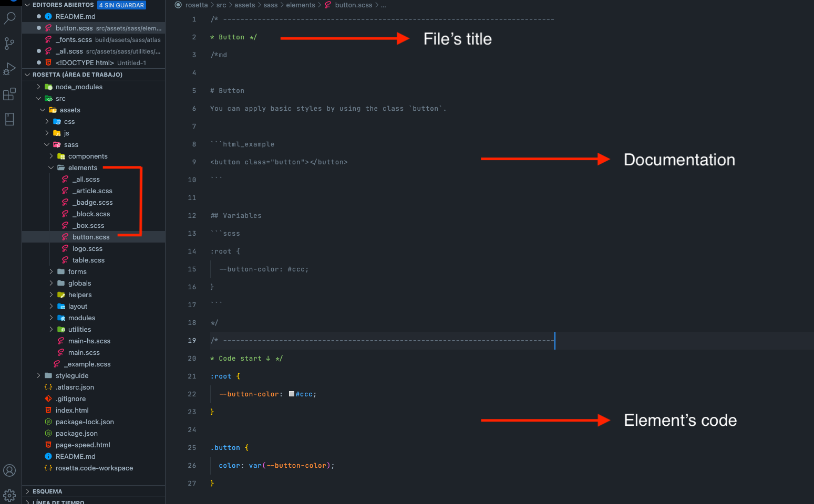Collapse the EDITORES ABIERTOS section
The height and width of the screenshot is (504, 814).
(x=28, y=5)
